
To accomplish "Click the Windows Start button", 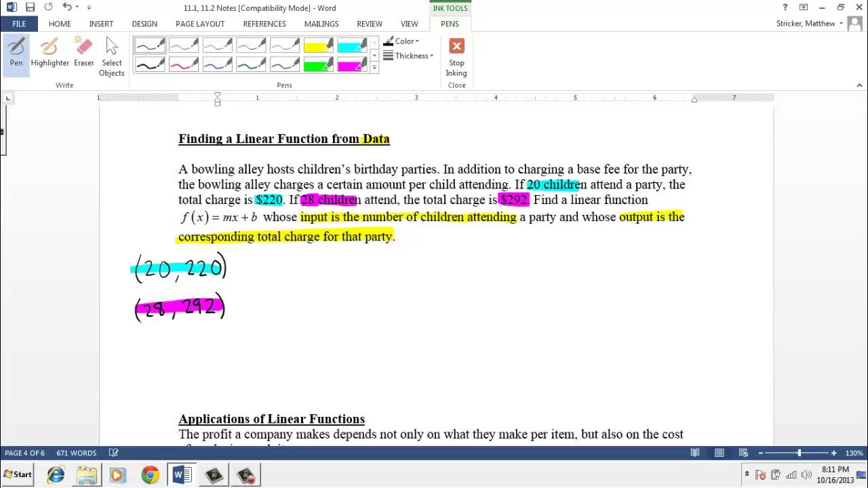I will coord(18,474).
